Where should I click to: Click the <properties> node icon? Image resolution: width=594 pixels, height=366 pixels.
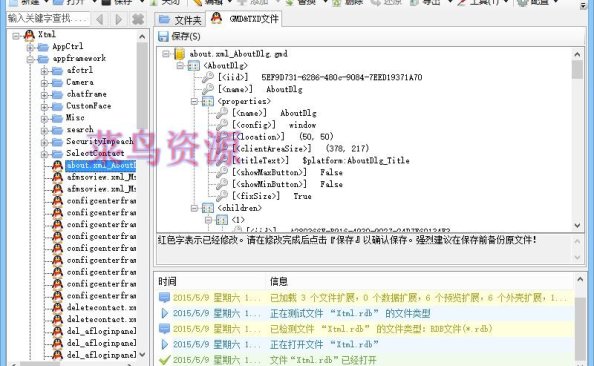tap(208, 101)
